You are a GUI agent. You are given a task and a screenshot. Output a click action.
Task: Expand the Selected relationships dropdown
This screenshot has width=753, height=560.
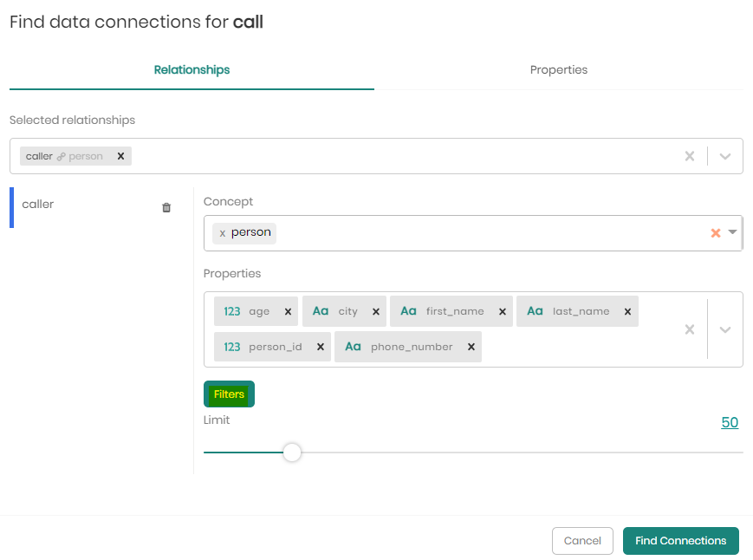tap(725, 156)
